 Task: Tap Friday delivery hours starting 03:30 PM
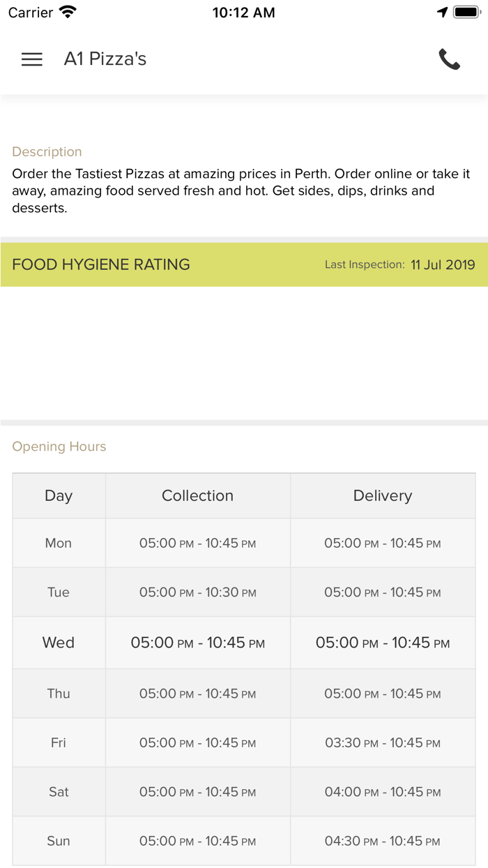tap(383, 743)
